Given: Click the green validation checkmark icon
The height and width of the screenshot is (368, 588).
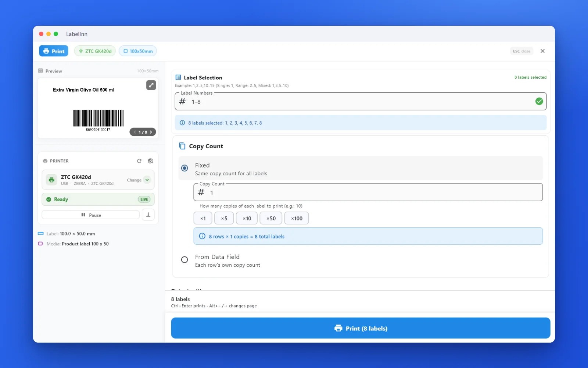Looking at the screenshot, I should [539, 101].
